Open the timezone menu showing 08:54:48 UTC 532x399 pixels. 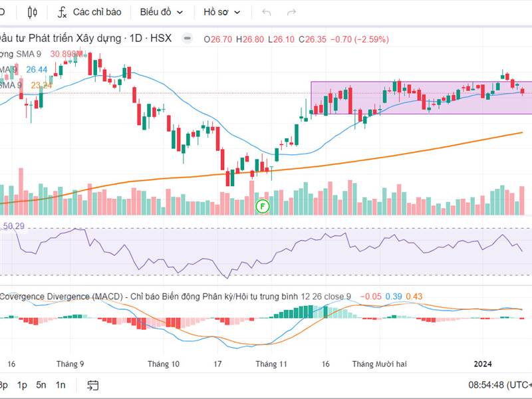click(499, 385)
